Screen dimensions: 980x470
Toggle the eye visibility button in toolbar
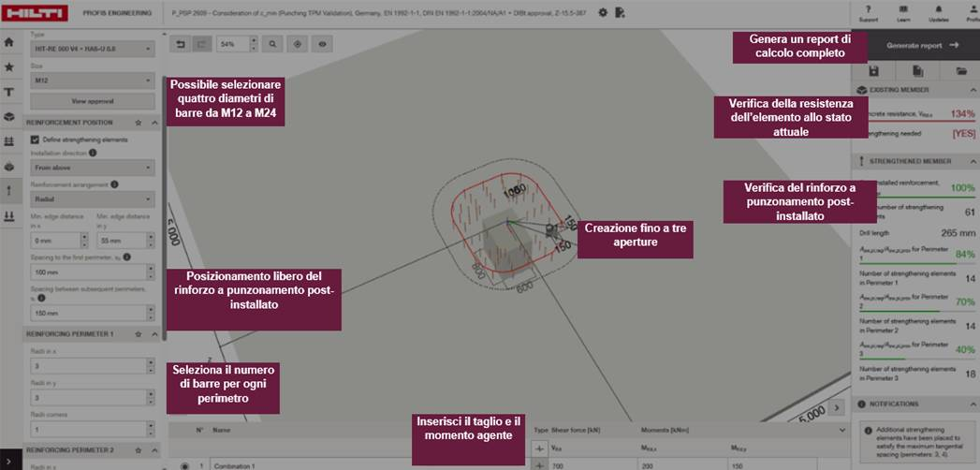tap(323, 44)
